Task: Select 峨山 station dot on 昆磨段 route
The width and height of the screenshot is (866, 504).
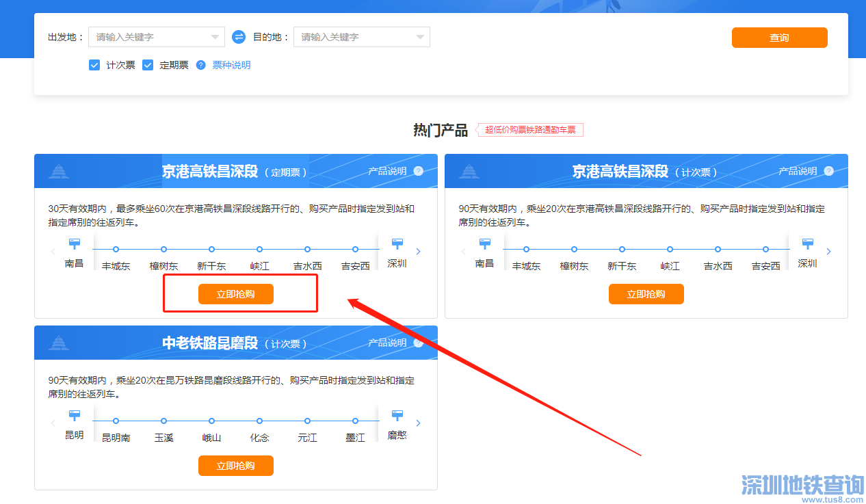Action: 212,421
